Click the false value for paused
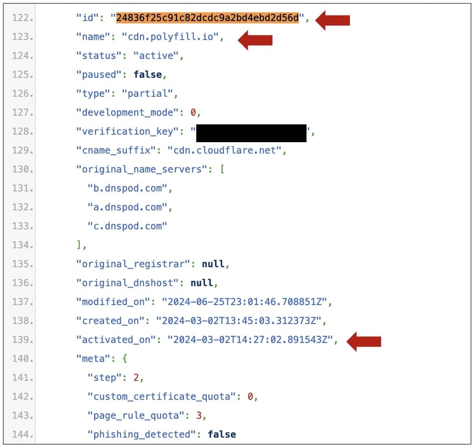 tap(148, 75)
